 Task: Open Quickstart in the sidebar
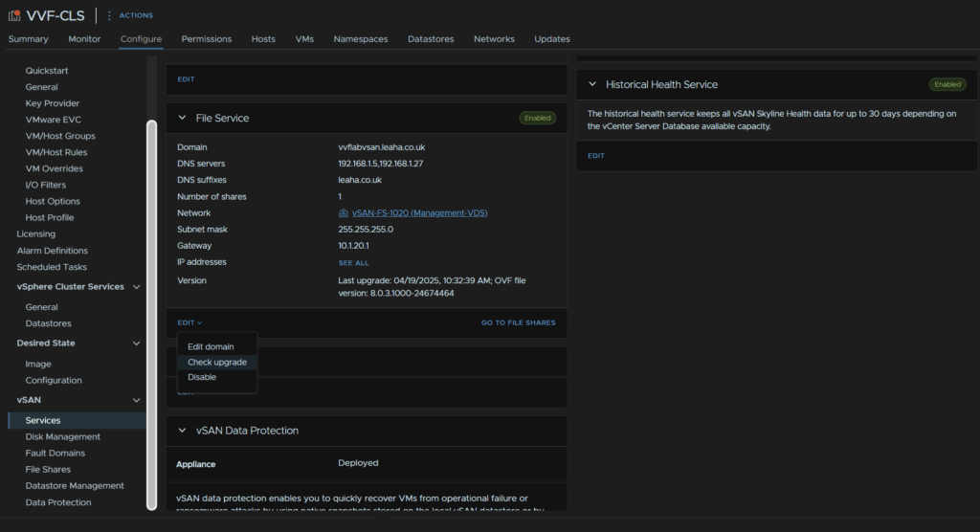pyautogui.click(x=47, y=71)
